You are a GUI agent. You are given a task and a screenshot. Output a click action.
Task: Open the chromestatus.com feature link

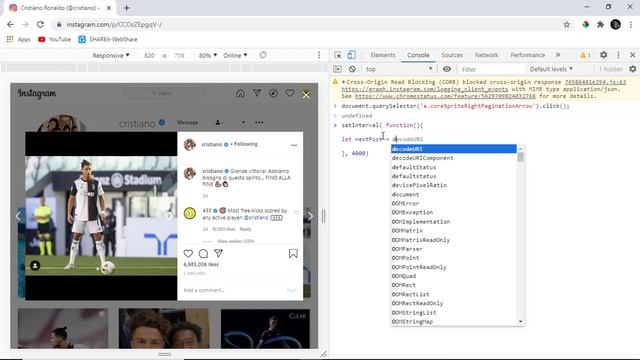(445, 96)
